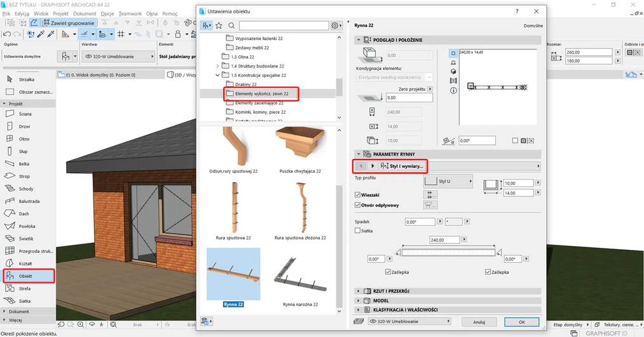The width and height of the screenshot is (644, 337).
Task: Select the 3D preview mode icon
Action: (453, 71)
